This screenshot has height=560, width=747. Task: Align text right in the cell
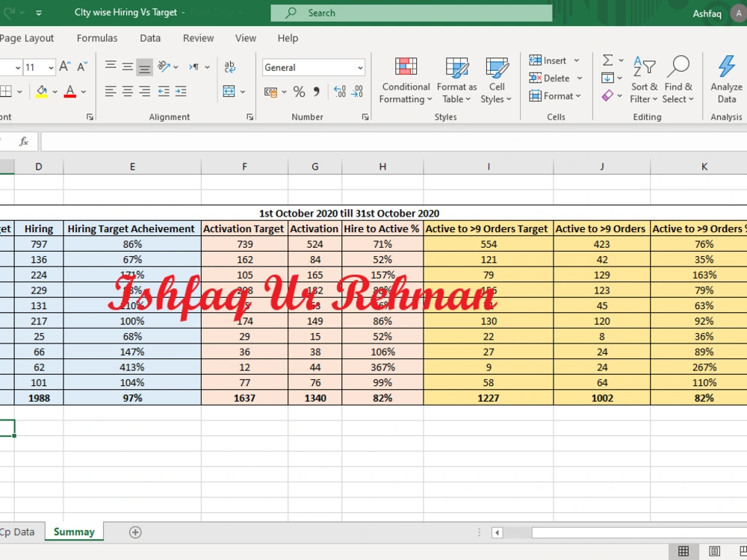(x=144, y=91)
